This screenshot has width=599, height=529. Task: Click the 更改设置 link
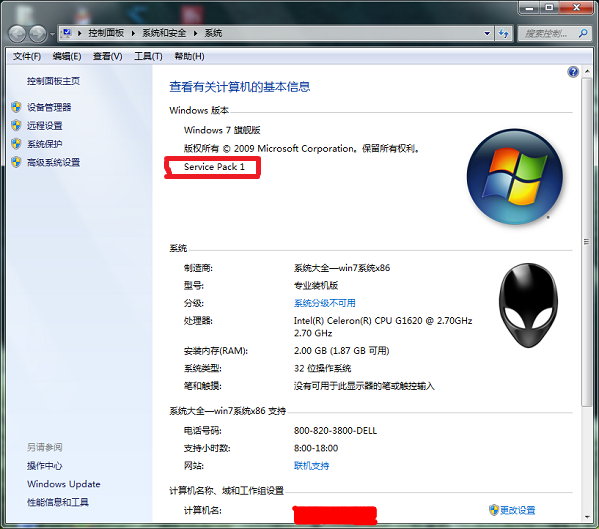tap(518, 510)
